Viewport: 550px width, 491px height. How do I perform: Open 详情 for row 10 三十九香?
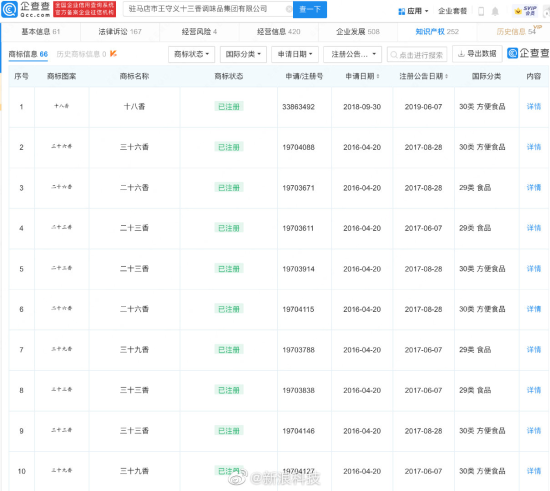click(x=534, y=471)
